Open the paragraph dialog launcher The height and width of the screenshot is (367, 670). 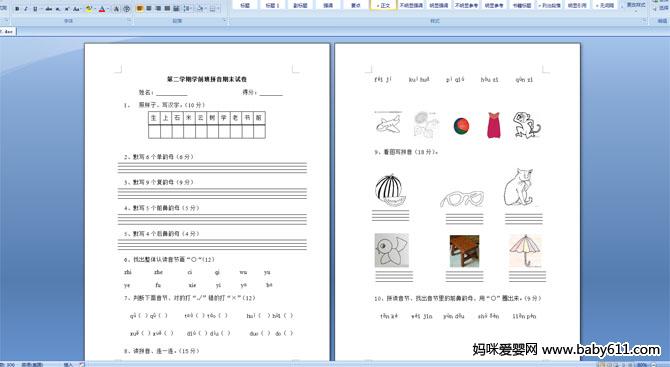tap(225, 20)
